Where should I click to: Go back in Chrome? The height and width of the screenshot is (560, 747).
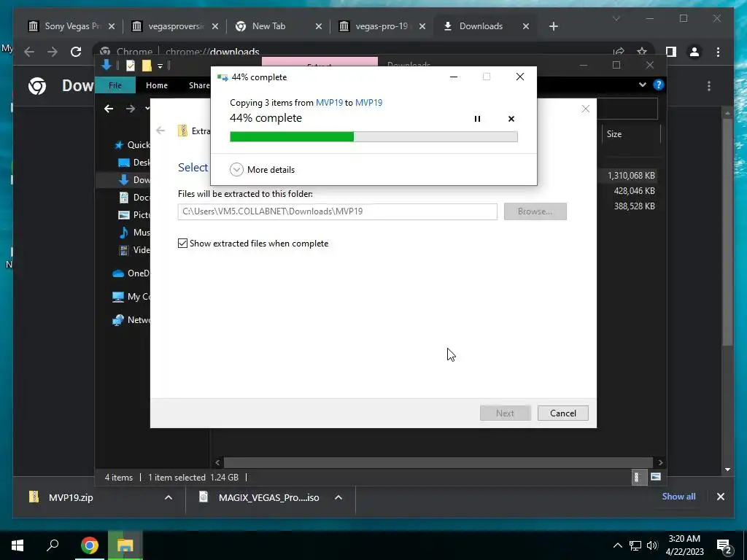29,52
